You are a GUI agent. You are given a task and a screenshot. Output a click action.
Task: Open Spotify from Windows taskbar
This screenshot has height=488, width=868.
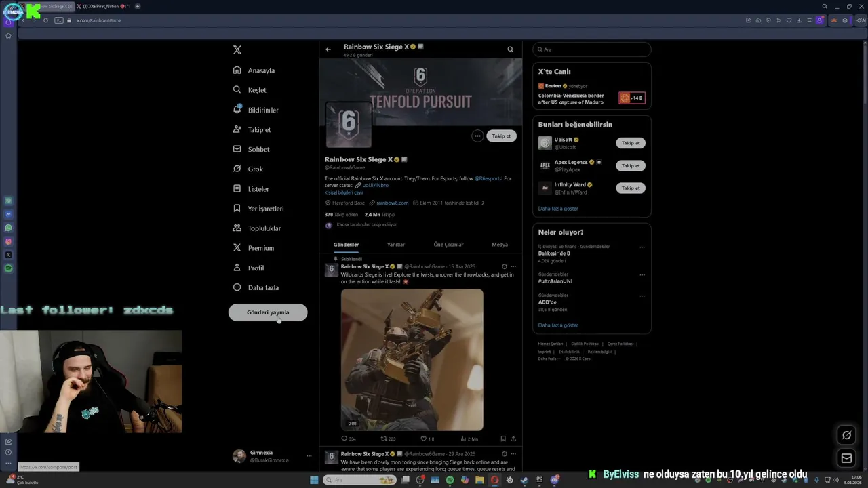[450, 480]
